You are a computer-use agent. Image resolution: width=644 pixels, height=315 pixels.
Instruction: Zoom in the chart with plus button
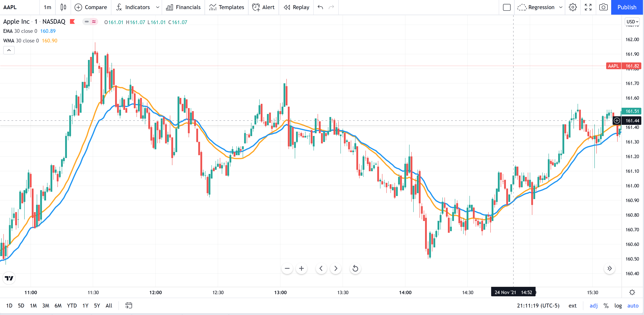pos(302,269)
